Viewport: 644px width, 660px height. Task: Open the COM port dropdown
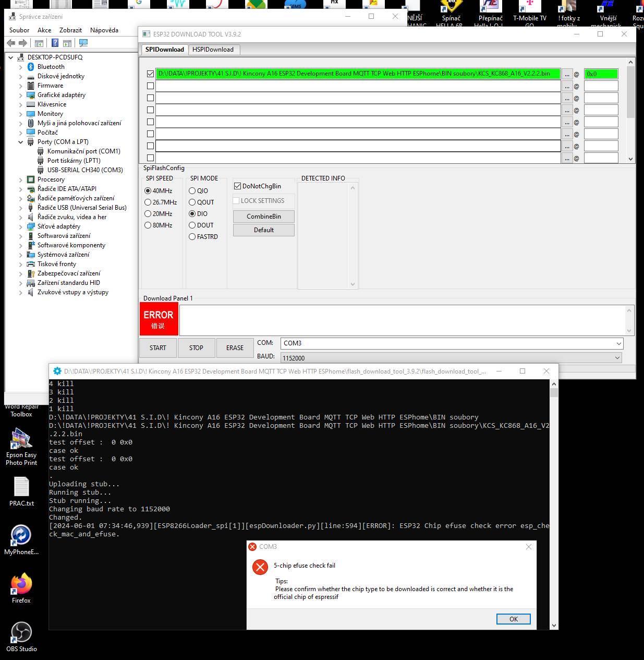coord(618,343)
